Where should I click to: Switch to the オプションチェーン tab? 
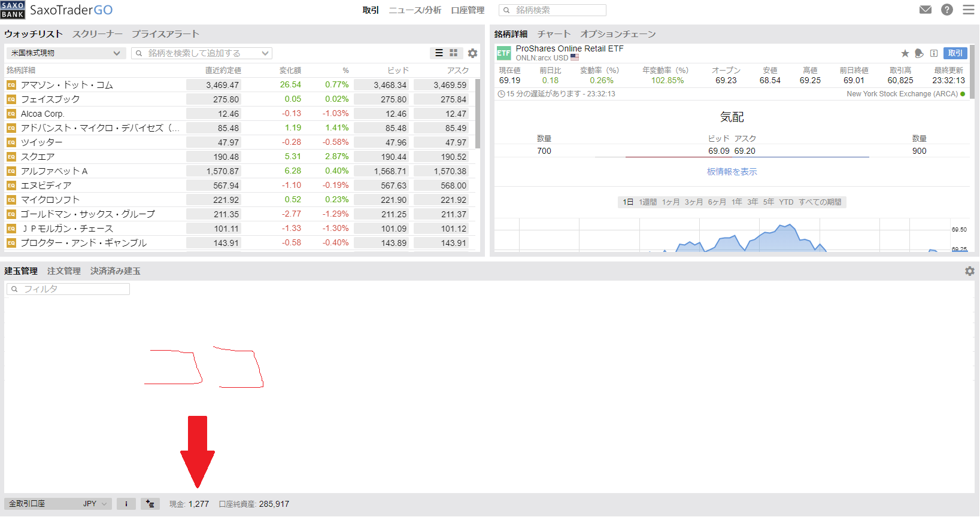[618, 34]
